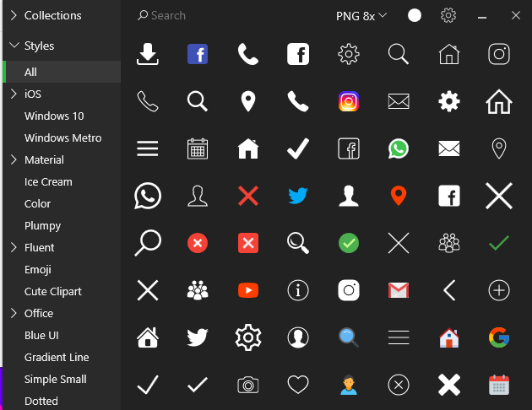
Task: Select the green WhatsApp logo icon
Action: point(399,148)
